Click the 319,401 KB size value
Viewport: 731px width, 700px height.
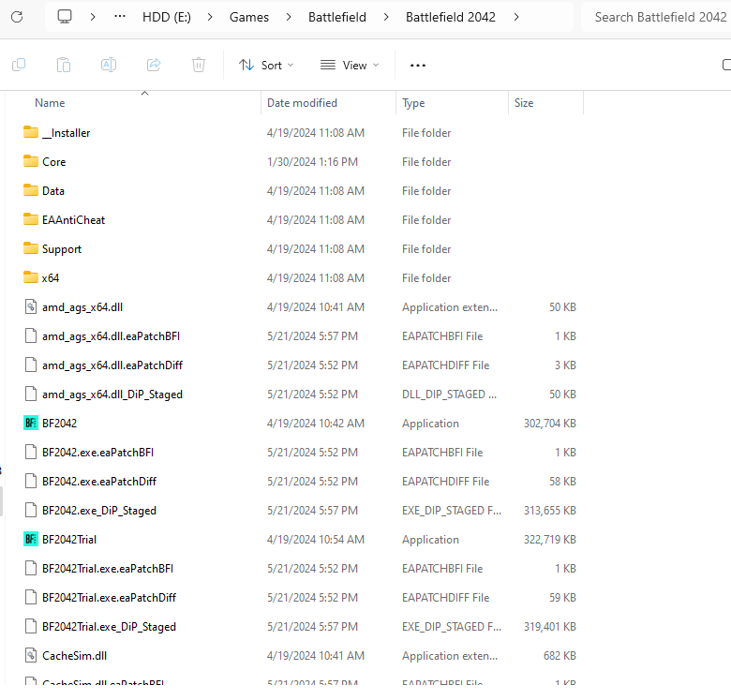click(x=549, y=626)
